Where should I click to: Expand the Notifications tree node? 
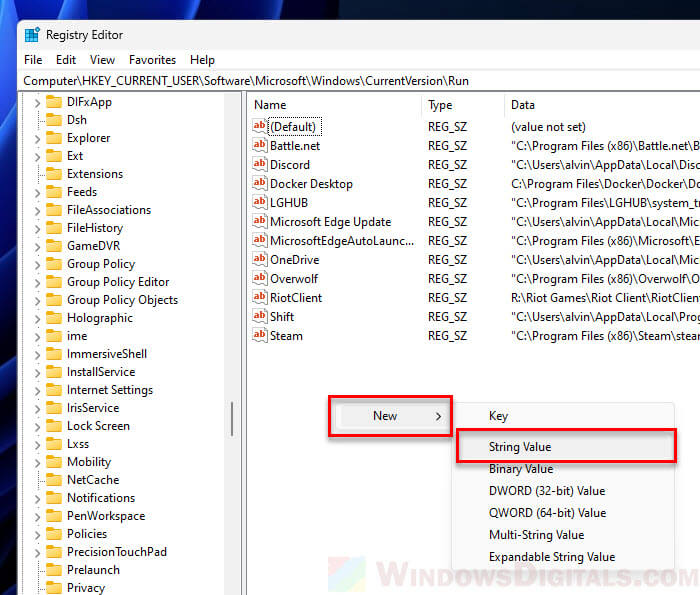(x=38, y=499)
